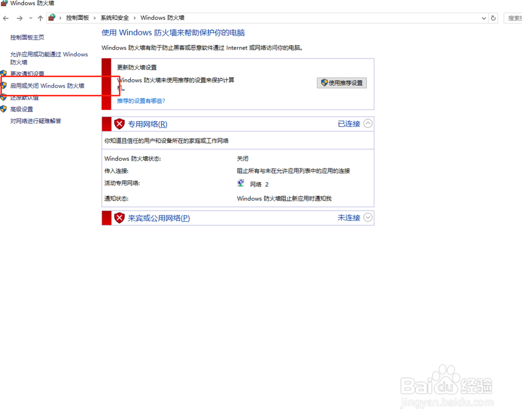This screenshot has width=522, height=420.
Task: Click Windows 防火墙阻止新应用时通知我 value
Action: click(284, 199)
